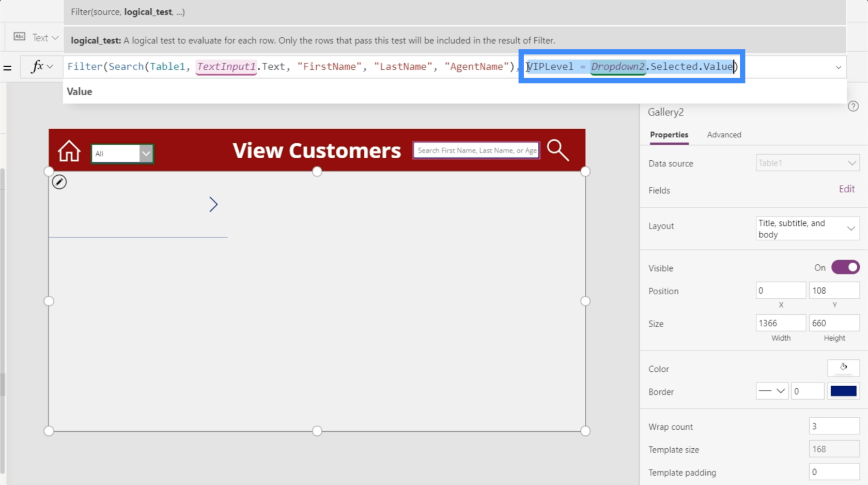Image resolution: width=868 pixels, height=485 pixels.
Task: Click the dark blue Border color swatch
Action: point(843,391)
